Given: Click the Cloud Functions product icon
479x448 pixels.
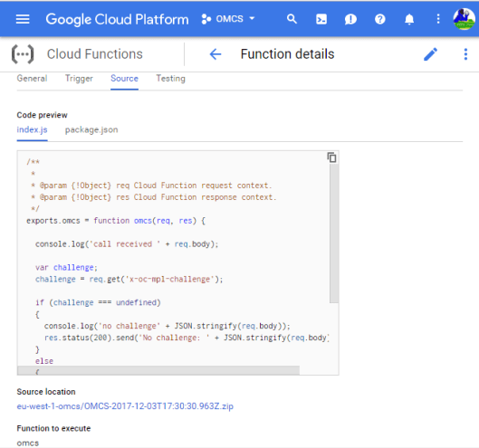Looking at the screenshot, I should click(x=23, y=54).
